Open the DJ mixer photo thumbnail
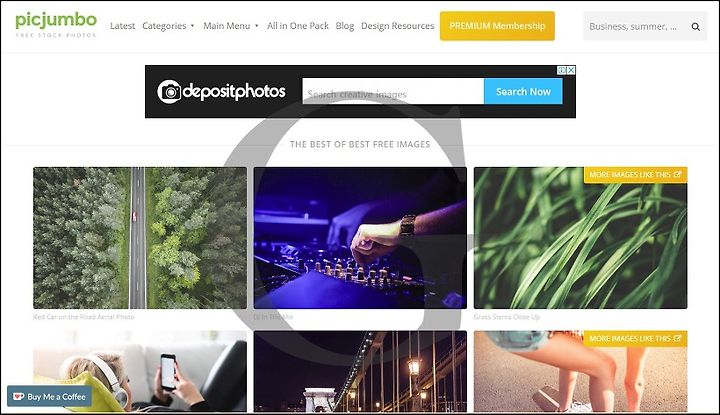720x415 pixels. pyautogui.click(x=360, y=238)
